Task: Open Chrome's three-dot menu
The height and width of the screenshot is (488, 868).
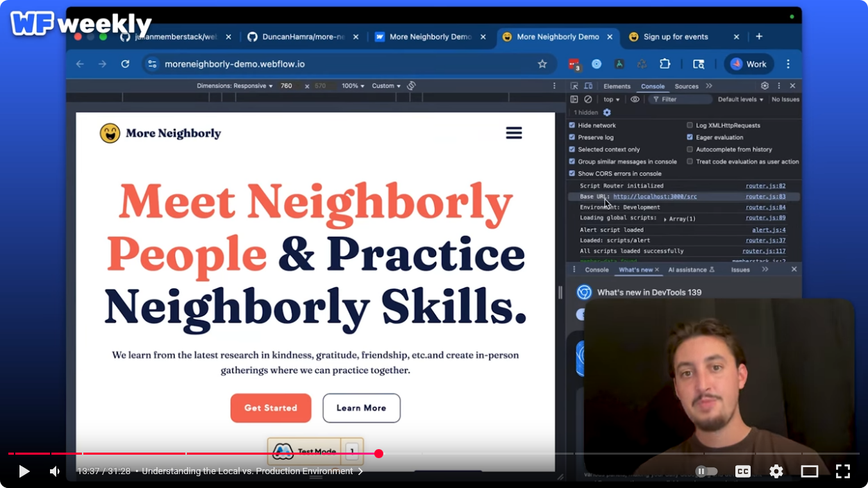Action: coord(788,64)
